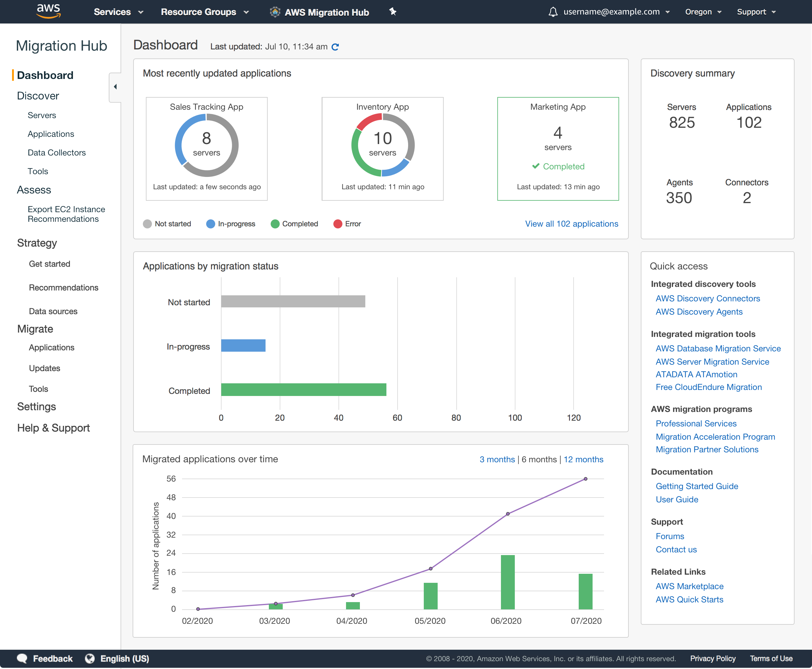Image resolution: width=812 pixels, height=669 pixels.
Task: Click the Error red legend dot
Action: coord(338,224)
